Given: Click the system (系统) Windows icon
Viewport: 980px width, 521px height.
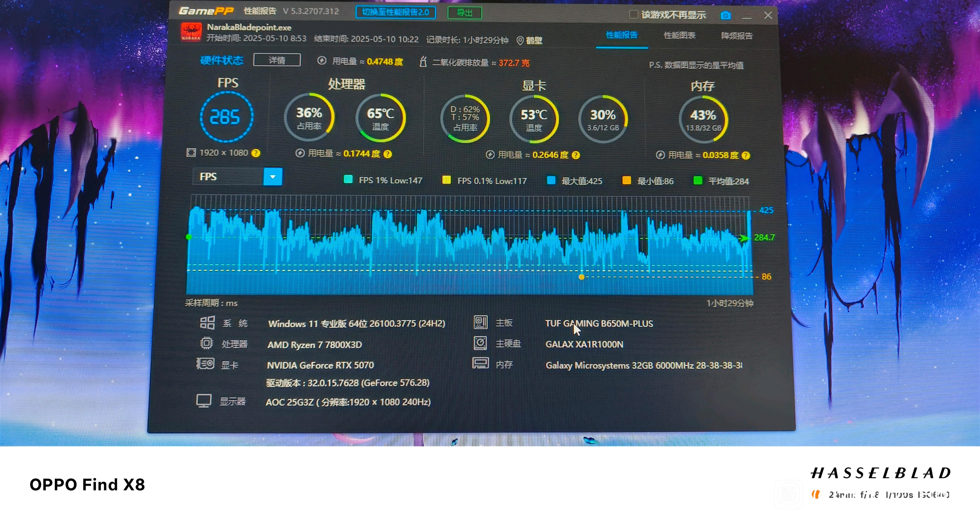Looking at the screenshot, I should [x=207, y=323].
